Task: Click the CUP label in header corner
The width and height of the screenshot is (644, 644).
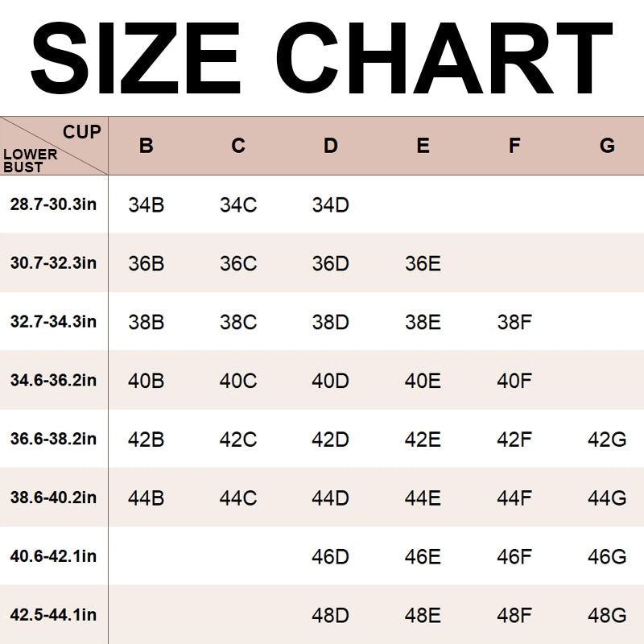Action: pos(81,132)
